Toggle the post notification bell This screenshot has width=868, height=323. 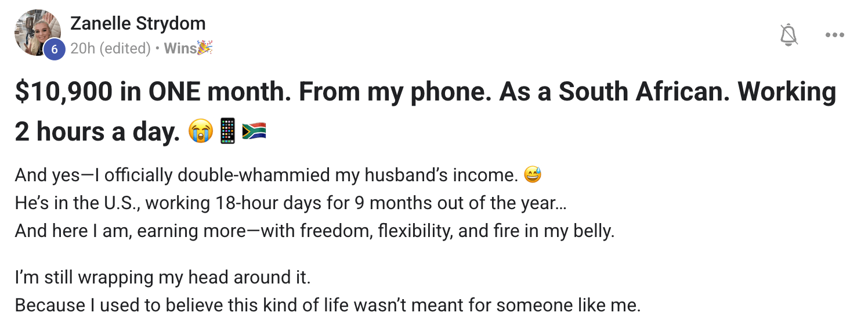point(789,35)
